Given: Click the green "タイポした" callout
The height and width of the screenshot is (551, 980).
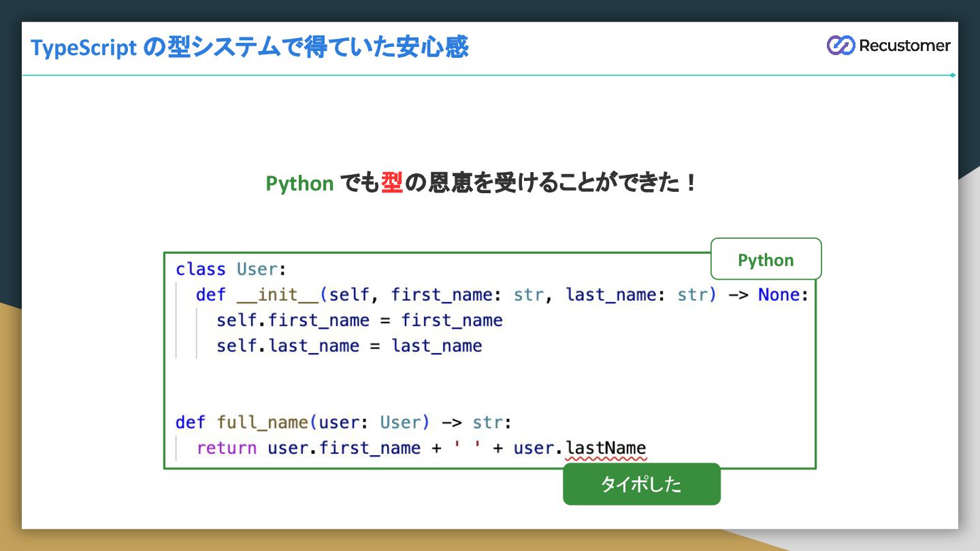Looking at the screenshot, I should pyautogui.click(x=642, y=484).
